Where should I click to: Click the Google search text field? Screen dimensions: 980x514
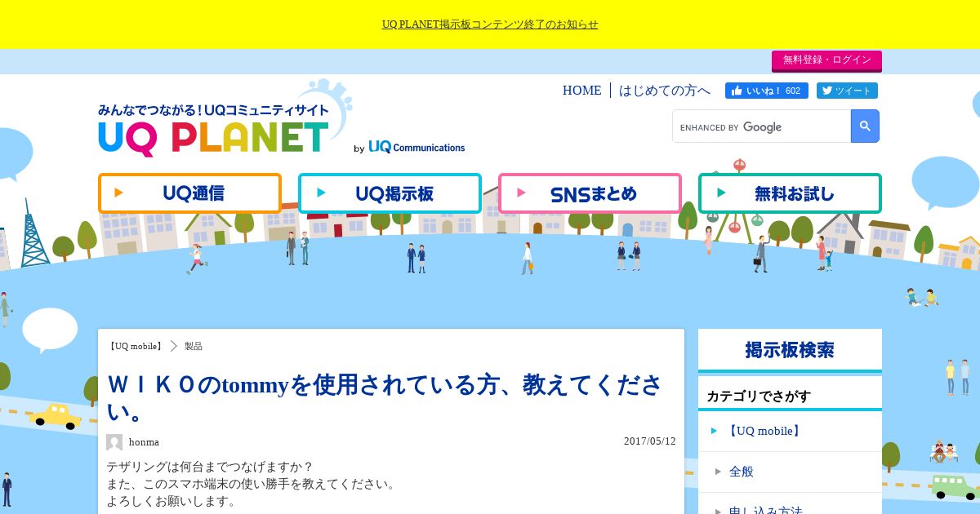[x=761, y=126]
